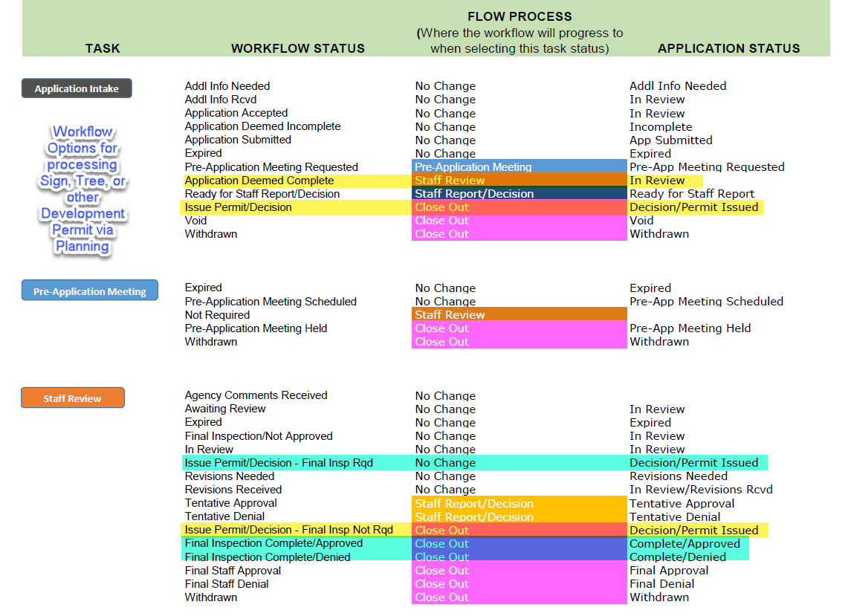Image resolution: width=851 pixels, height=616 pixels.
Task: Select 'Void' in the workflow status column
Action: point(195,221)
